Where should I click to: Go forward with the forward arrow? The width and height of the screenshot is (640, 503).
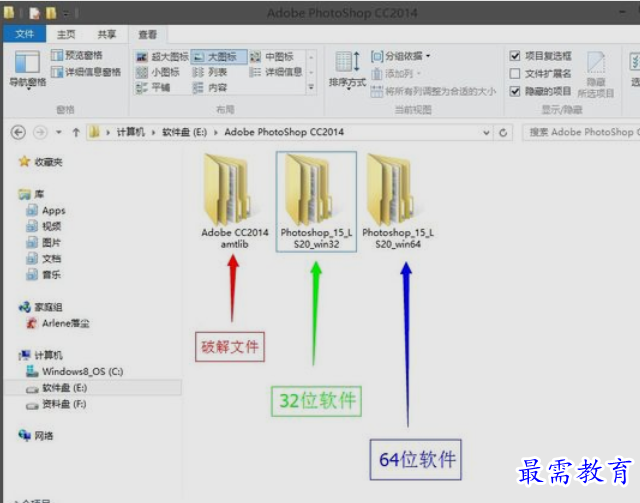(x=40, y=132)
